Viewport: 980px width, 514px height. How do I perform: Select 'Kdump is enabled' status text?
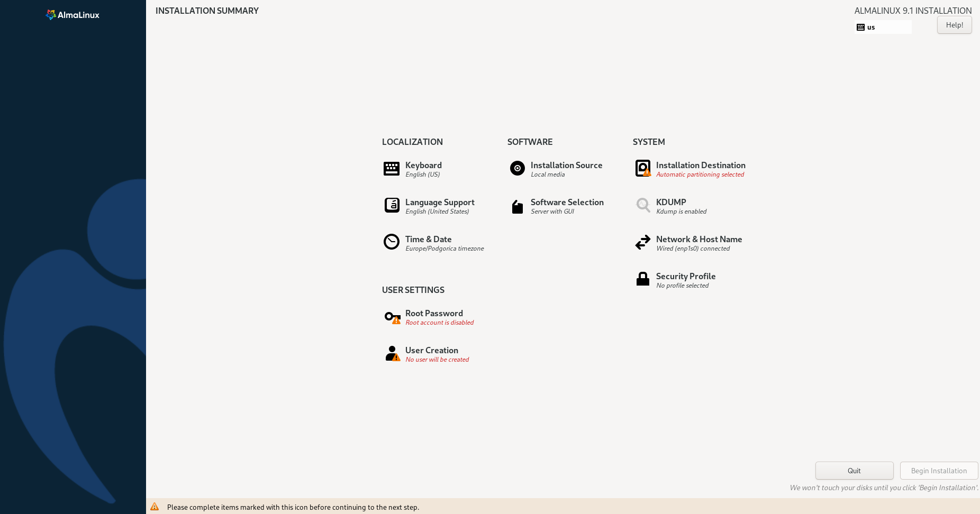click(x=681, y=211)
